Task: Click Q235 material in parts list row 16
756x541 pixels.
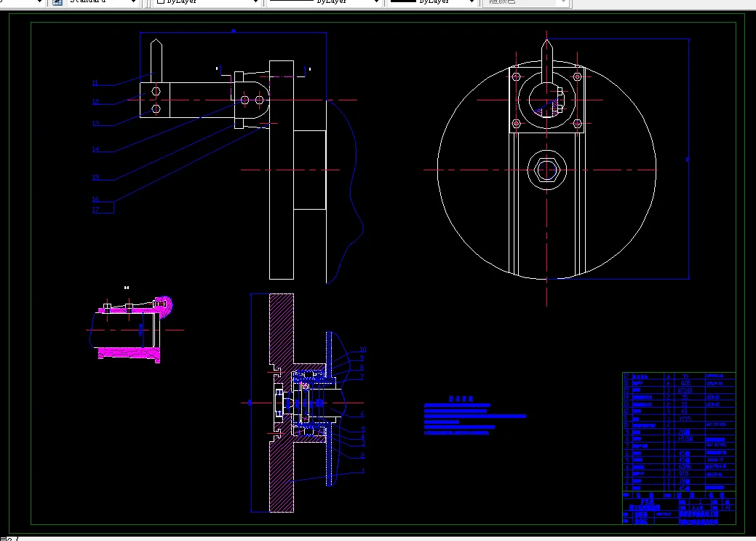Action: pyautogui.click(x=685, y=383)
